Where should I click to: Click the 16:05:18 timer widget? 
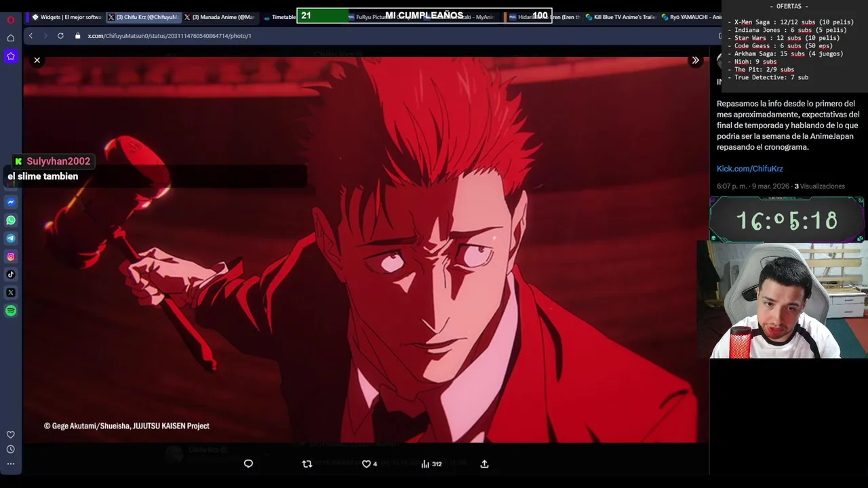click(x=787, y=220)
